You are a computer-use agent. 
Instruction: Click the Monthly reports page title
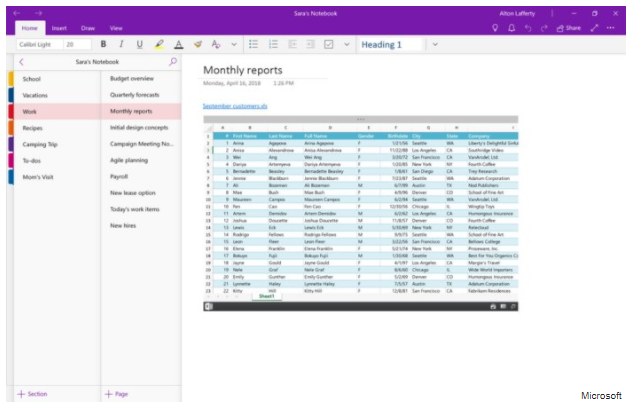point(243,70)
